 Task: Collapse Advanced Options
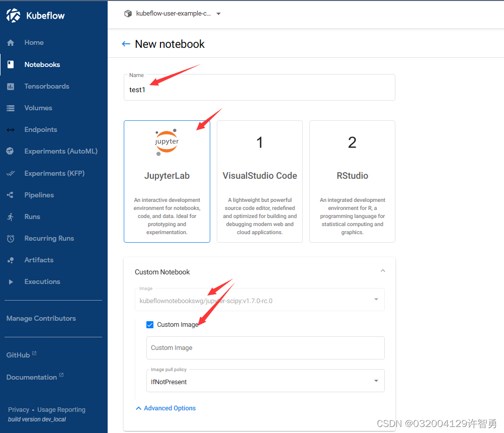[x=165, y=408]
